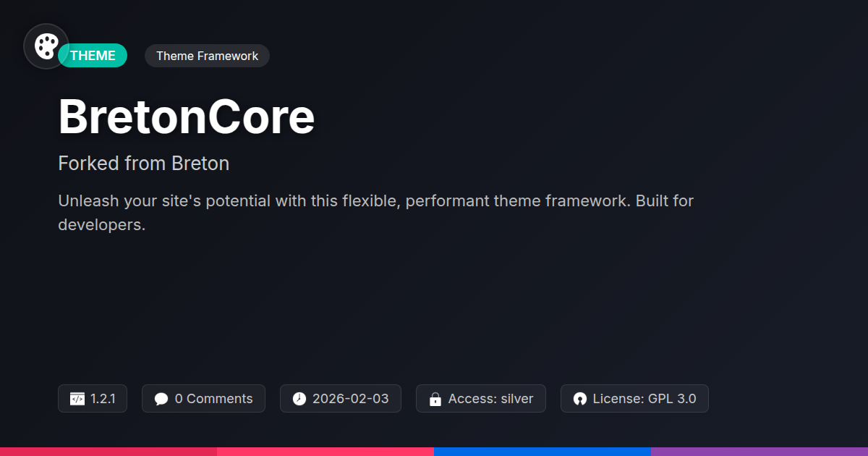Click the purple bottom color bar segment
868x456 pixels.
759,451
